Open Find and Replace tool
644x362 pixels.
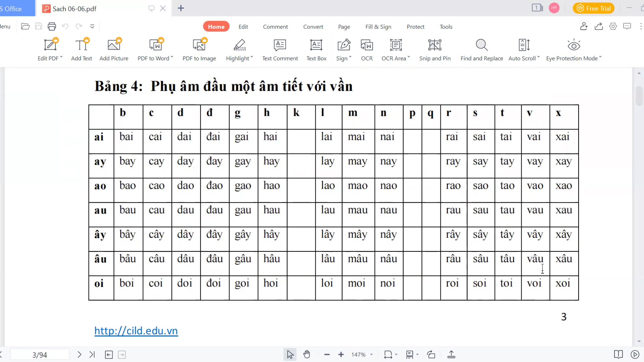pos(482,49)
